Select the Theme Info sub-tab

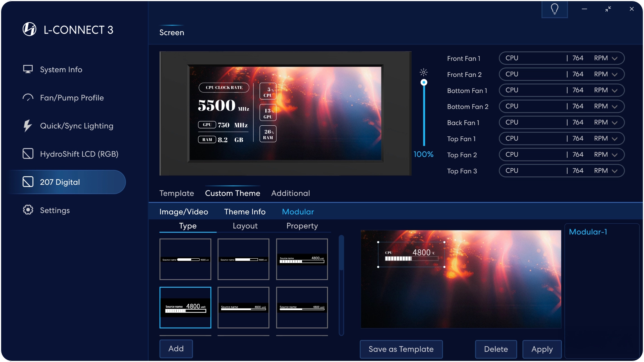pyautogui.click(x=245, y=212)
